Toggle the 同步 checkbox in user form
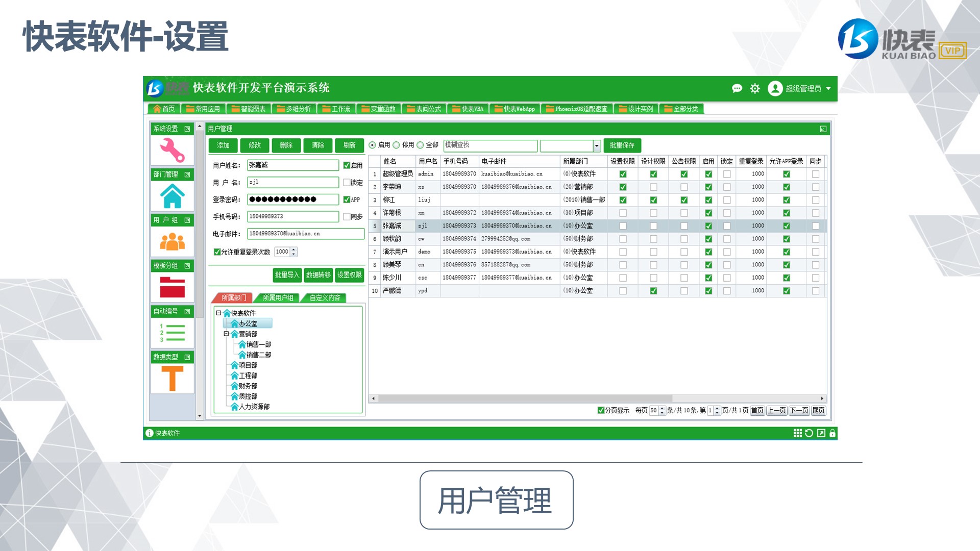980x551 pixels. click(x=347, y=217)
